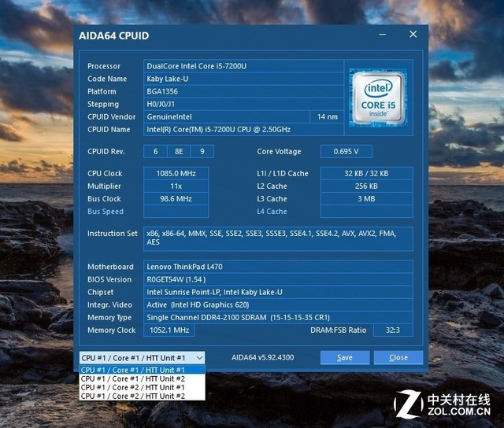Click the Multiplier value 11x
This screenshot has width=504, height=428.
click(176, 186)
